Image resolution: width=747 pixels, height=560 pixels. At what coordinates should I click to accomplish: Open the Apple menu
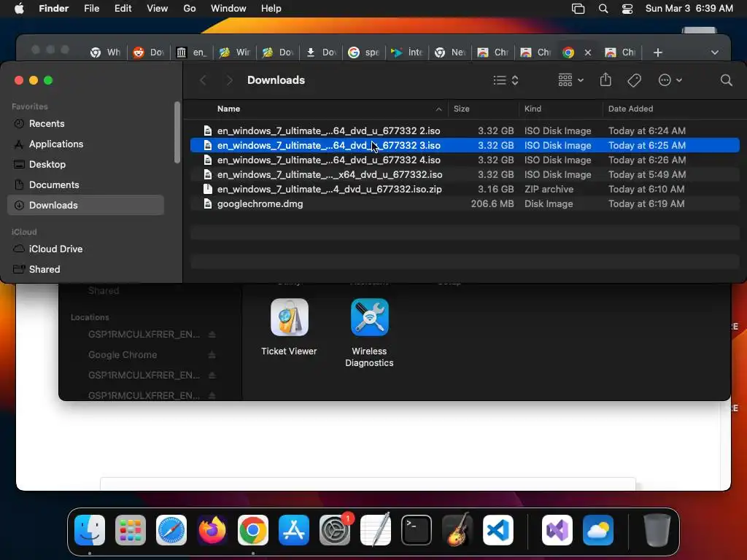19,9
